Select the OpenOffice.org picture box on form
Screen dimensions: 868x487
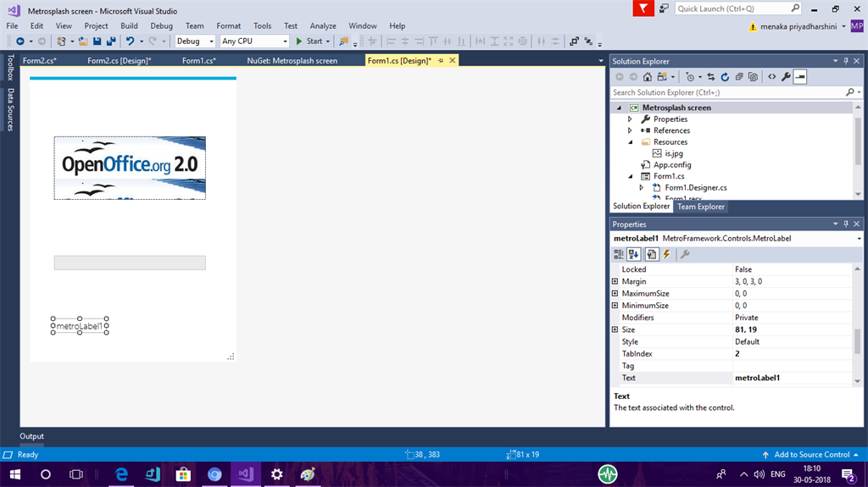[130, 169]
